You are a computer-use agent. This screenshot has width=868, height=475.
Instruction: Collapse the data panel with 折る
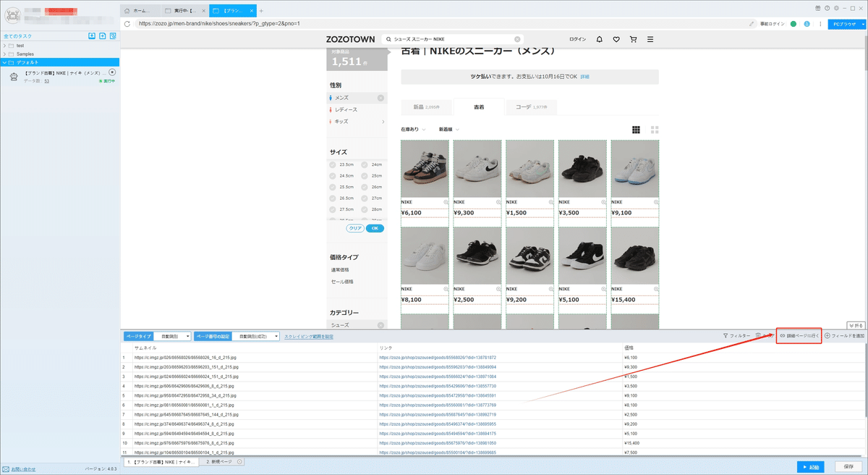pos(856,325)
